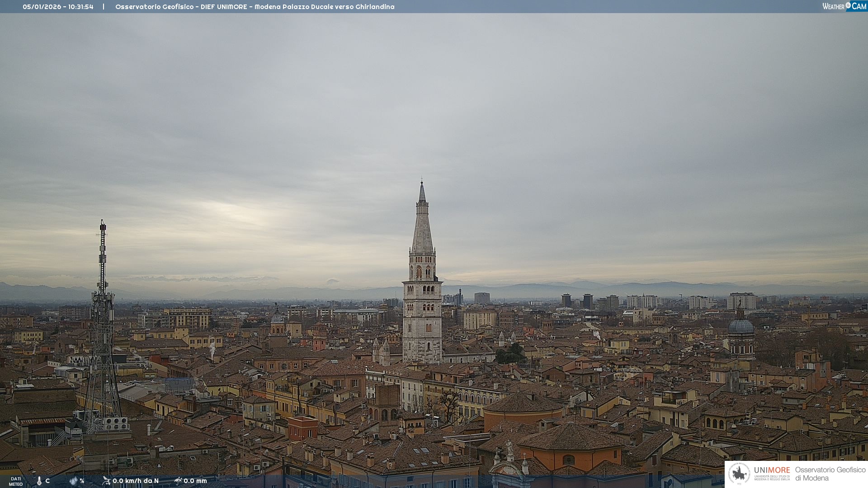Click Osservatorio Geofisico di Modena caption
The width and height of the screenshot is (868, 488).
coord(830,474)
